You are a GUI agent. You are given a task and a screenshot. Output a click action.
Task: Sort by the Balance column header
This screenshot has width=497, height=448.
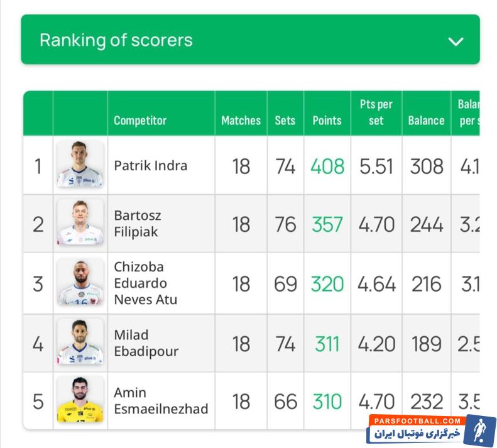click(426, 120)
